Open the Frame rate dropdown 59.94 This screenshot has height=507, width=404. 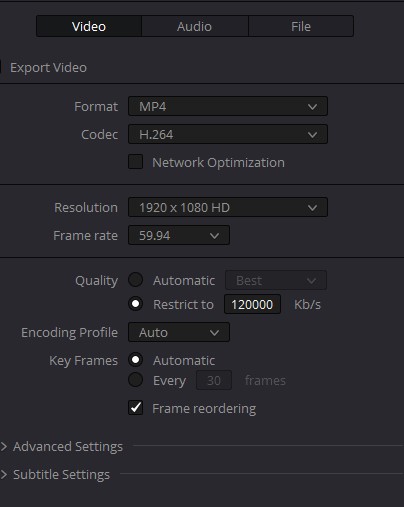coord(179,235)
